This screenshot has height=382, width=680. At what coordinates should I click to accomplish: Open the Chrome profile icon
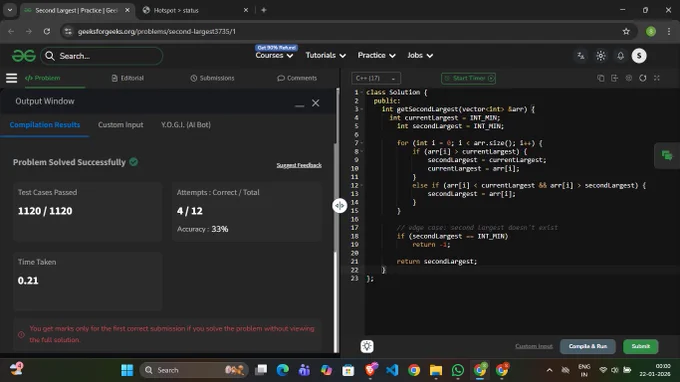(651, 31)
